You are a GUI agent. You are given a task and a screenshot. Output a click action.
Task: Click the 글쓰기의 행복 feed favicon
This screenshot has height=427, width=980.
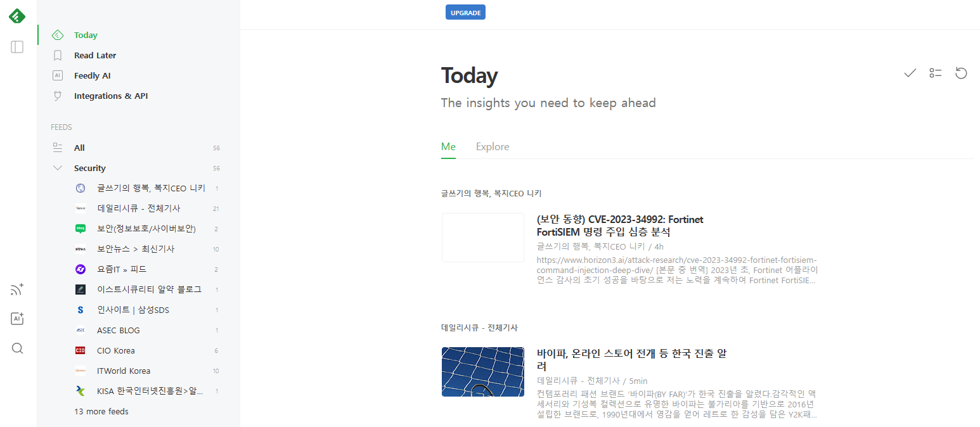(x=81, y=188)
